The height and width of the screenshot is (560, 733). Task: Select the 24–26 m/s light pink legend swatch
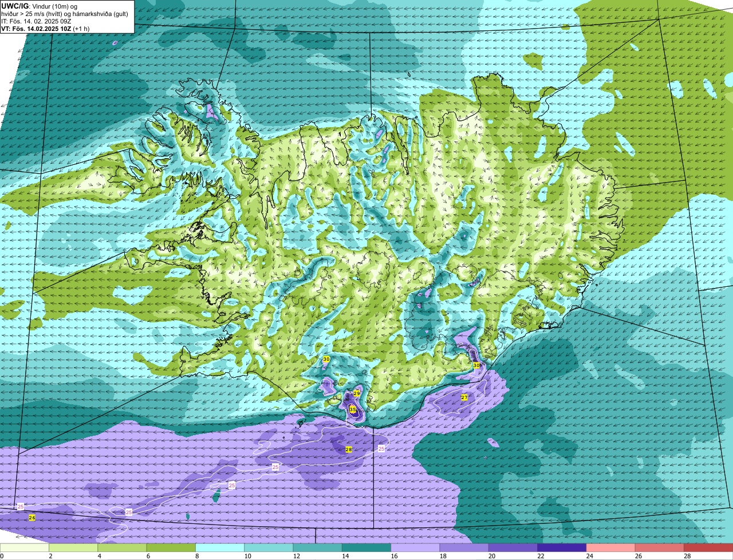point(611,547)
